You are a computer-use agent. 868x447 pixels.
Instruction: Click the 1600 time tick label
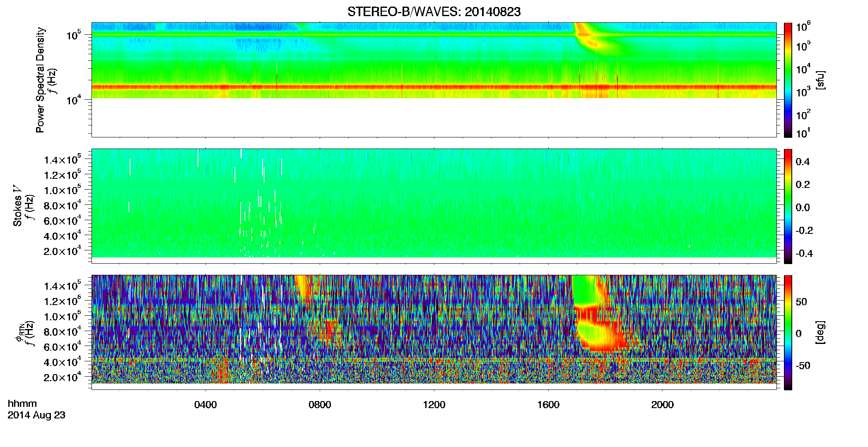coord(548,405)
